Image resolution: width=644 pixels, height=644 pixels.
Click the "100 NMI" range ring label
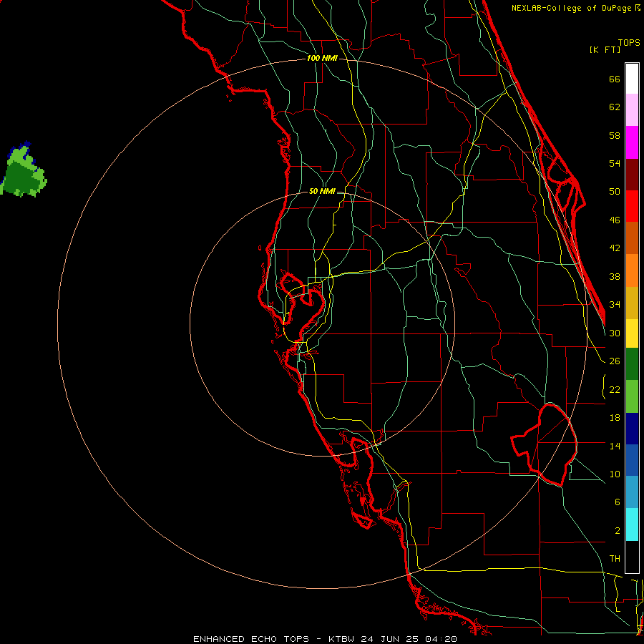(x=322, y=59)
